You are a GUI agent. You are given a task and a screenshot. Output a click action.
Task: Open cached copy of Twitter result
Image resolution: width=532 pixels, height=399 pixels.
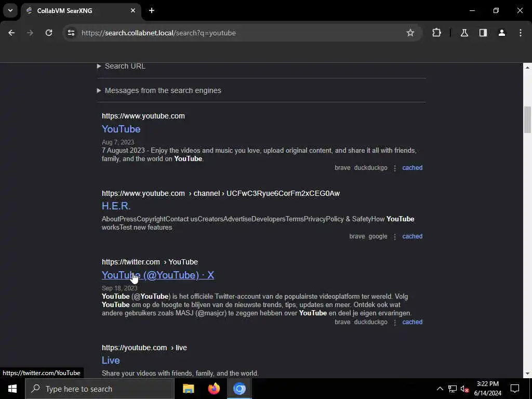(412, 322)
